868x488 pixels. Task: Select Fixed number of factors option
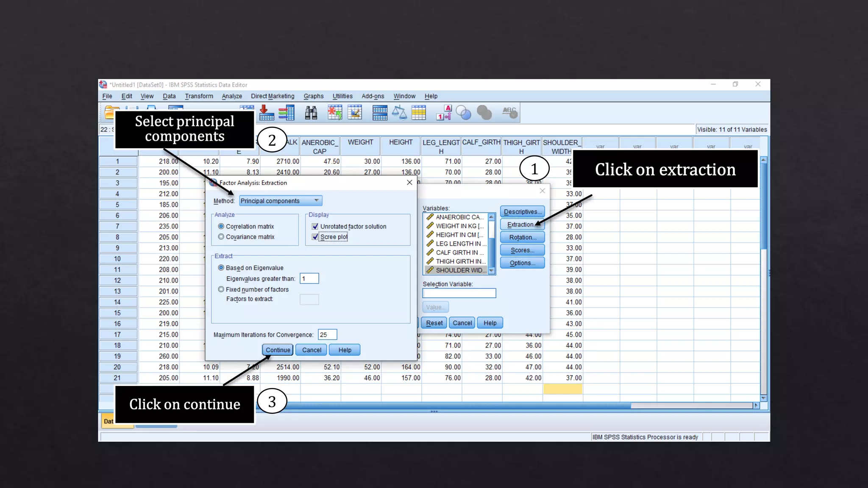coord(221,289)
